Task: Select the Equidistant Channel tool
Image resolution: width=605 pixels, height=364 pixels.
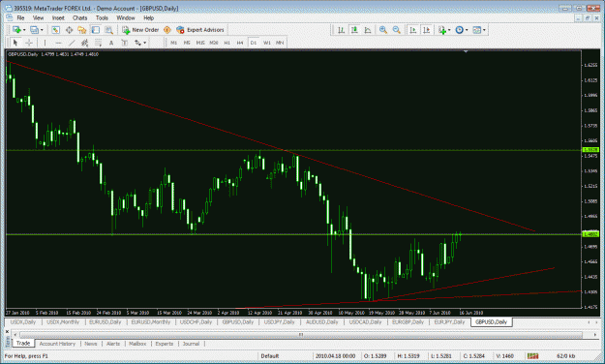Action: point(85,43)
